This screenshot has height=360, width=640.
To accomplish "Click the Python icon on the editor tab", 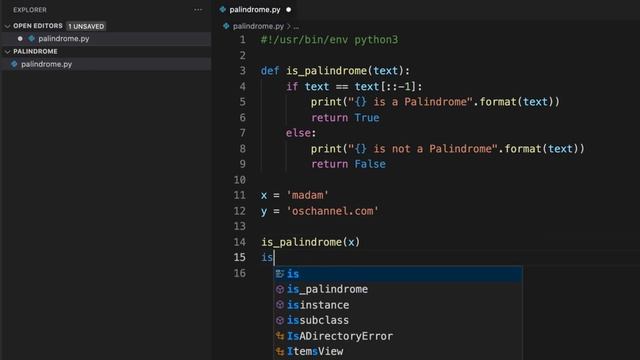I will click(222, 9).
